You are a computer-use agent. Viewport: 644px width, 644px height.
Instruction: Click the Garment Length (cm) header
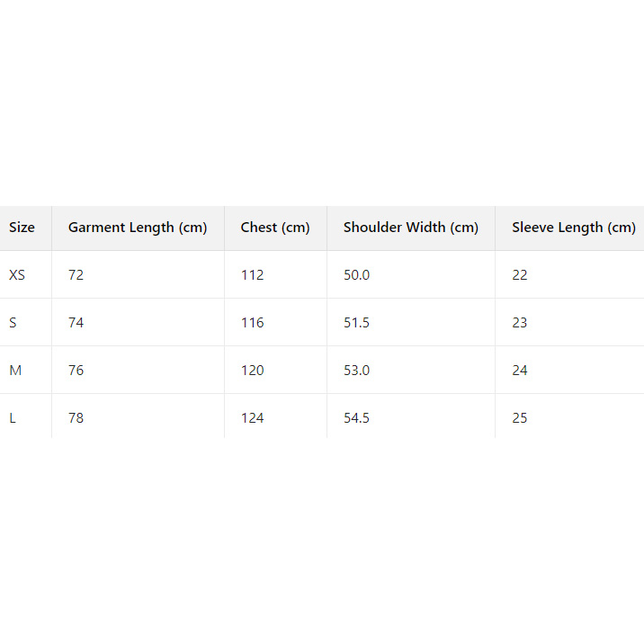(138, 228)
